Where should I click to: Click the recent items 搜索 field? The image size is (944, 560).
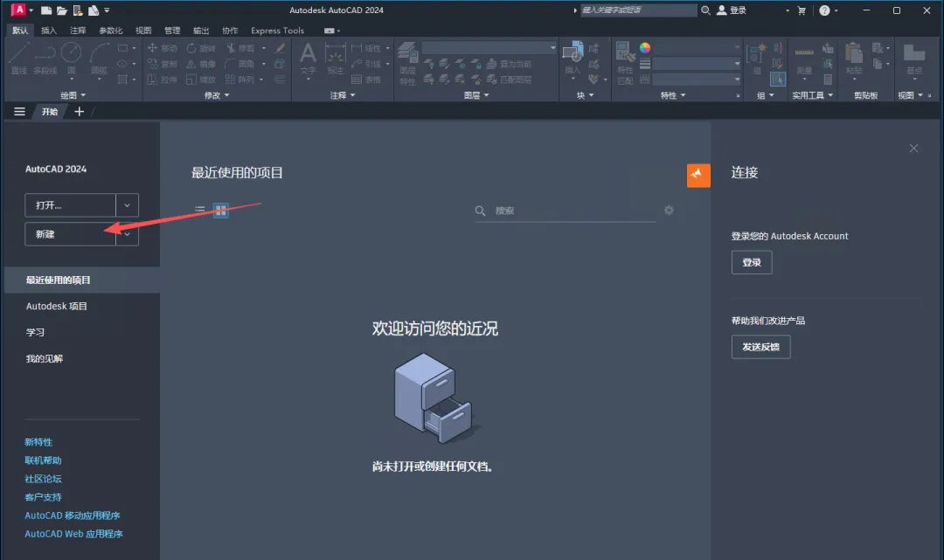[566, 211]
